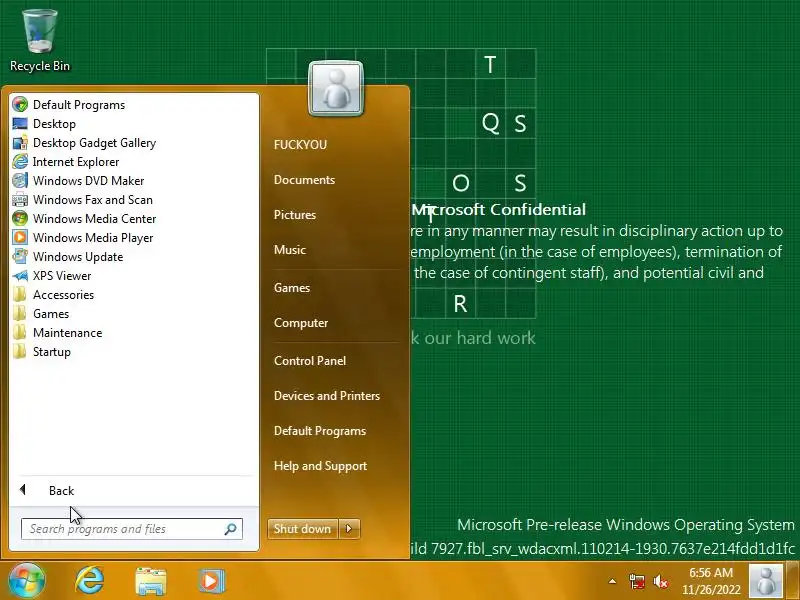Select the Windows Fax and Scan label
Screen dimensions: 800x600
coord(93,199)
